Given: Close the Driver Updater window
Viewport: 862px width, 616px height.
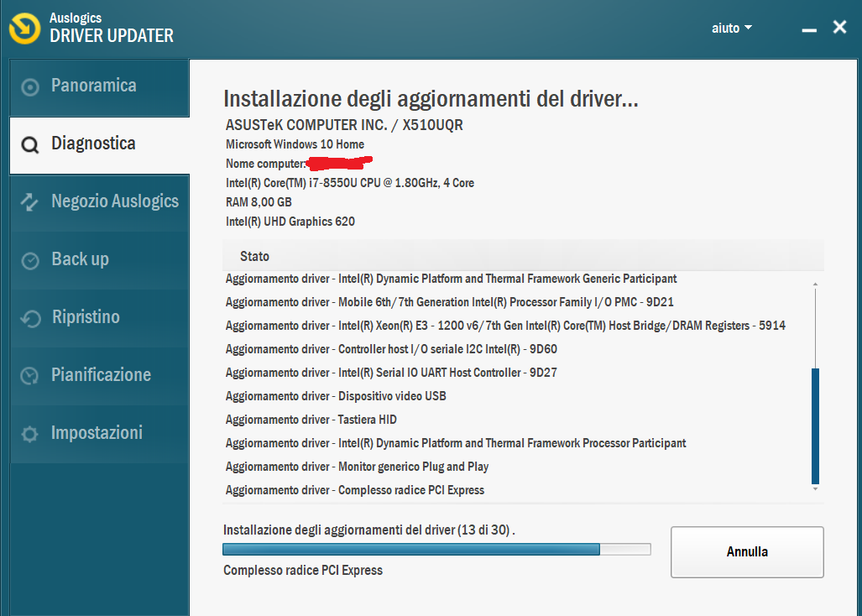Looking at the screenshot, I should click(839, 27).
